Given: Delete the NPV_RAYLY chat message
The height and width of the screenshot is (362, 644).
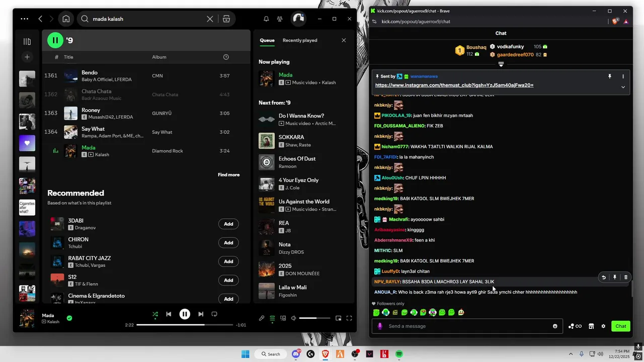Looking at the screenshot, I should 626,277.
